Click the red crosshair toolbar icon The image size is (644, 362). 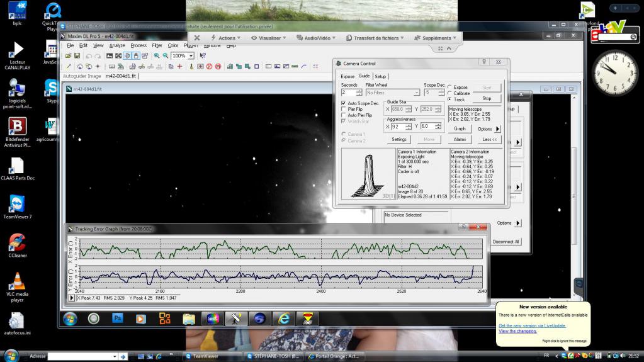(x=179, y=66)
